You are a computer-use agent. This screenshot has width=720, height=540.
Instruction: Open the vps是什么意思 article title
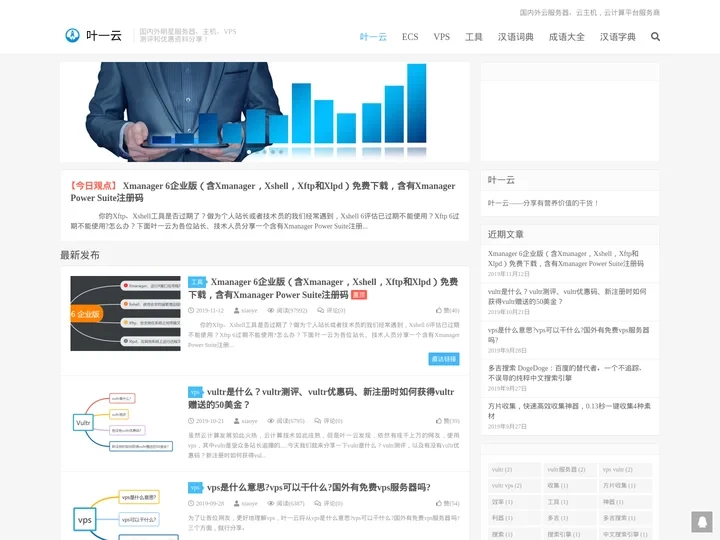(319, 488)
